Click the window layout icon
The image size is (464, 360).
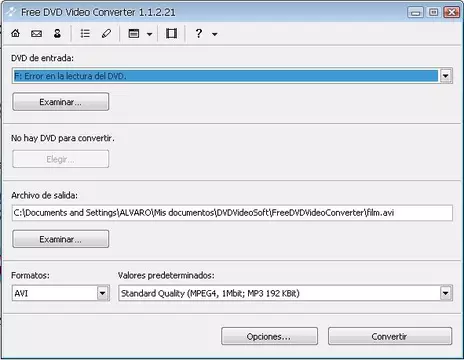tap(134, 33)
